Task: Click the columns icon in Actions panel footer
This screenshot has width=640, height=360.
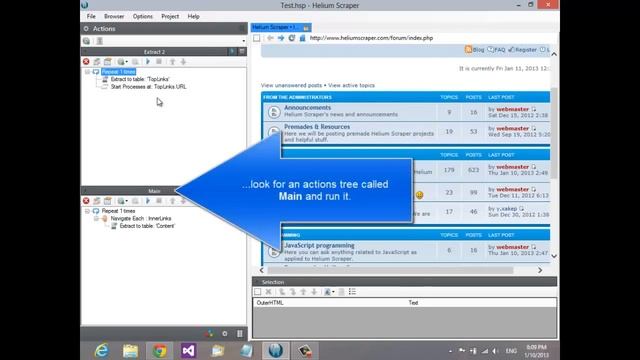Action: point(240,333)
